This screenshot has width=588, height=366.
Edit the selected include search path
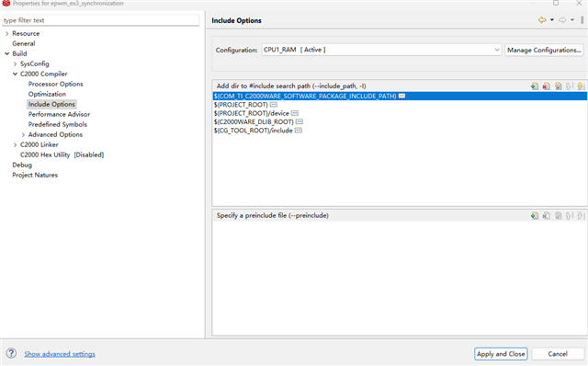(x=558, y=86)
